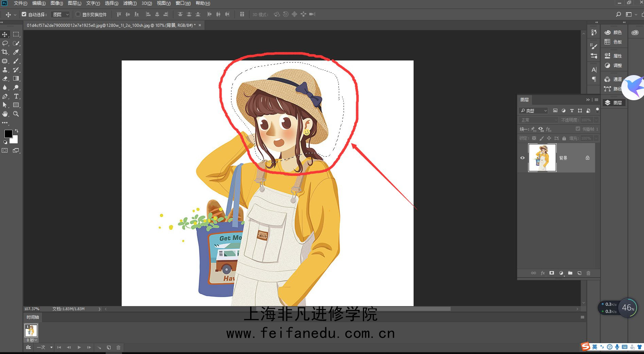
Task: Open the 色板 panel button
Action: coord(614,42)
